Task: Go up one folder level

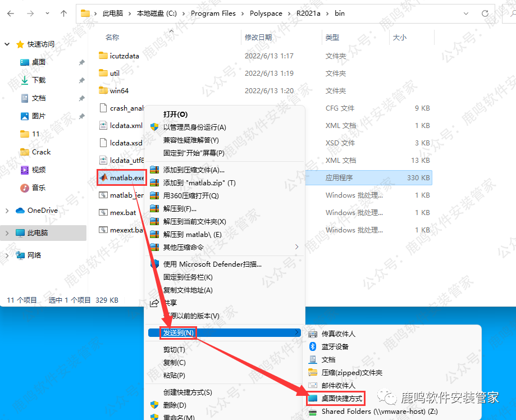Action: point(64,13)
